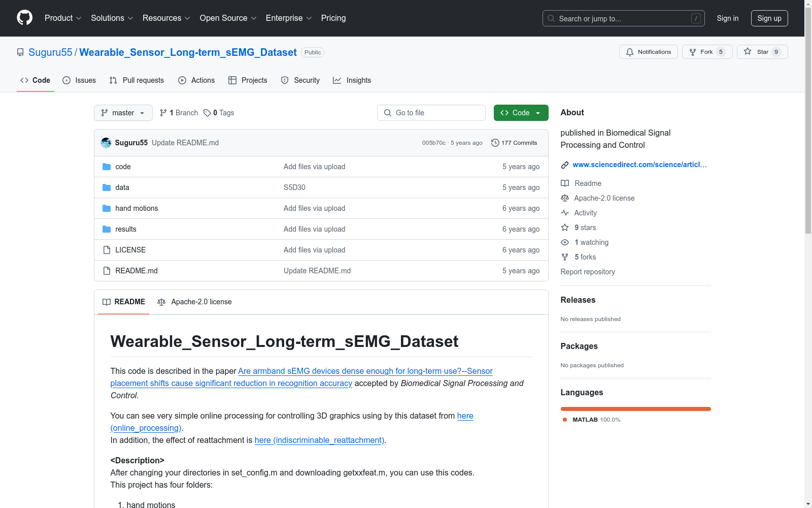
Task: Expand the Enterprise menu
Action: pyautogui.click(x=289, y=18)
